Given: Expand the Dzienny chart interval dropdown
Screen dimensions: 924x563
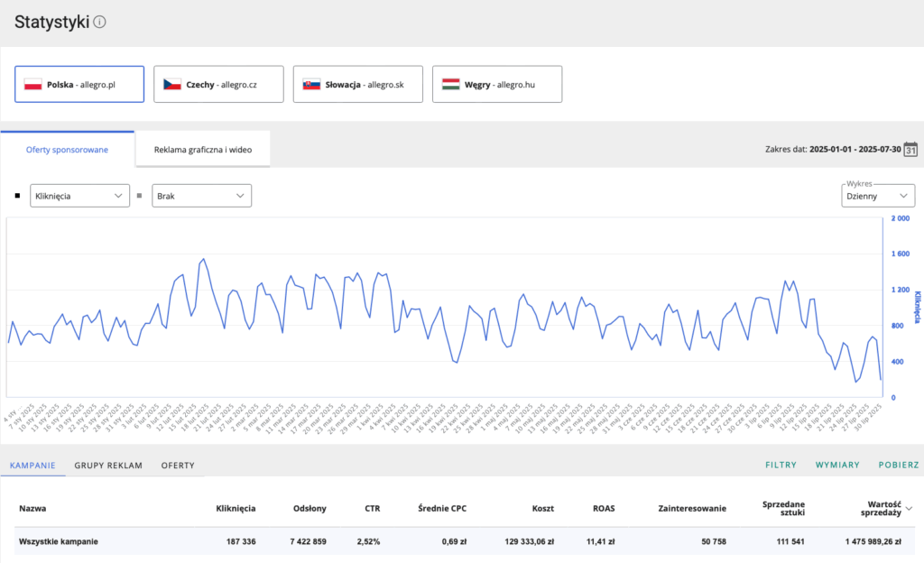Looking at the screenshot, I should [876, 196].
